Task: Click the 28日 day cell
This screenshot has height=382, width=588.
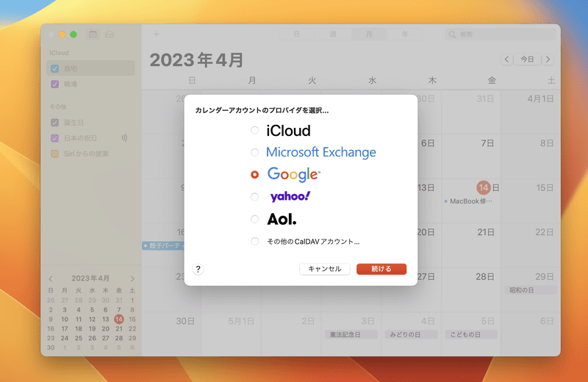Action: pyautogui.click(x=471, y=289)
